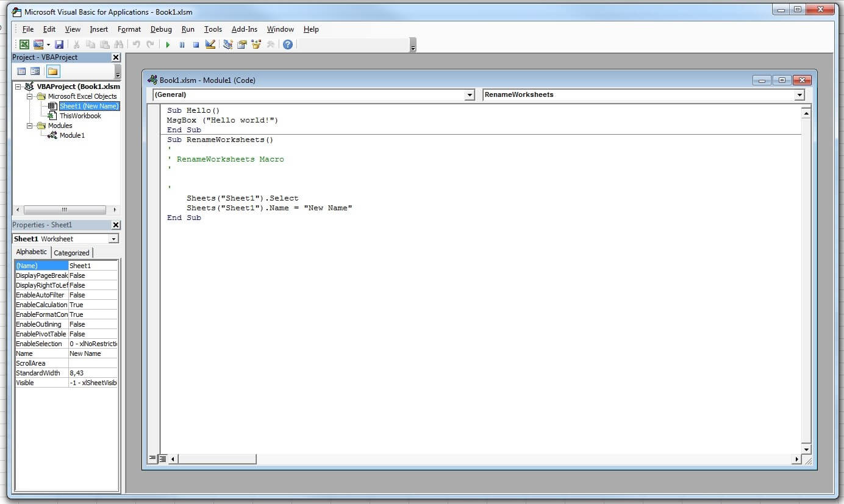Select Module1 in the project tree
This screenshot has width=844, height=504.
(72, 135)
